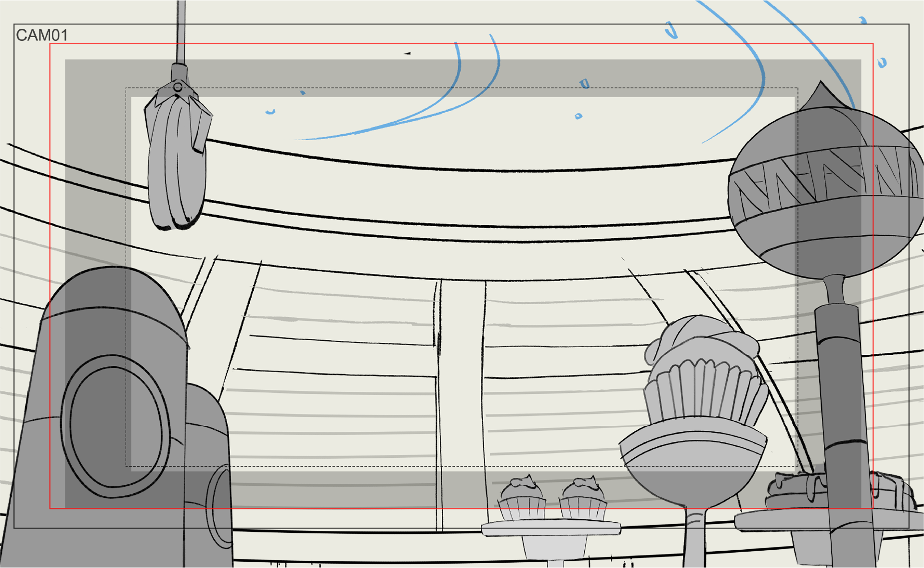Select the right small cupcake on the tray
The width and height of the screenshot is (924, 568).
click(583, 501)
